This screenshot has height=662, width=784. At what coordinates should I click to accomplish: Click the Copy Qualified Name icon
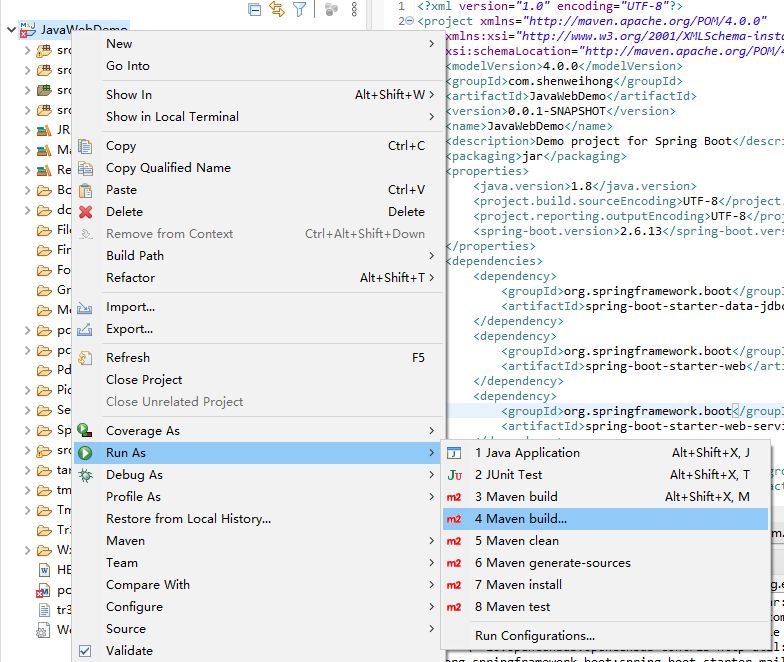pos(86,168)
